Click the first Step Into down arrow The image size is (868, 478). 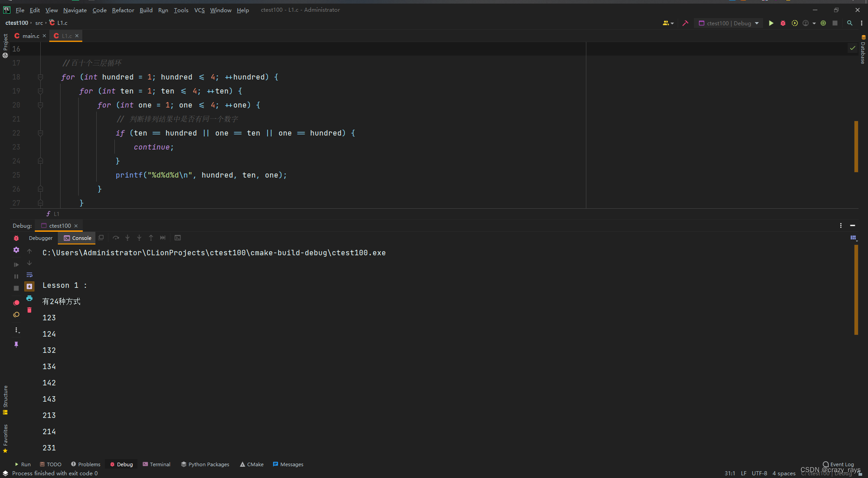pos(127,238)
